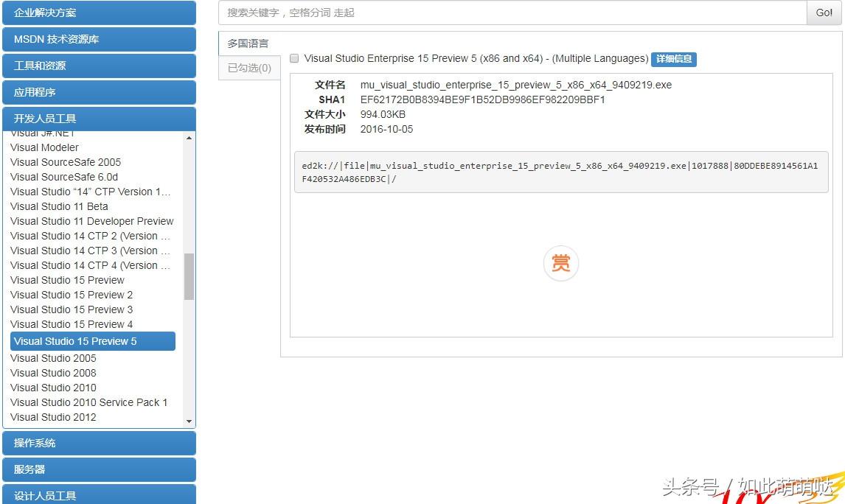Open the 详细信息 details button
The width and height of the screenshot is (845, 504).
(x=674, y=59)
